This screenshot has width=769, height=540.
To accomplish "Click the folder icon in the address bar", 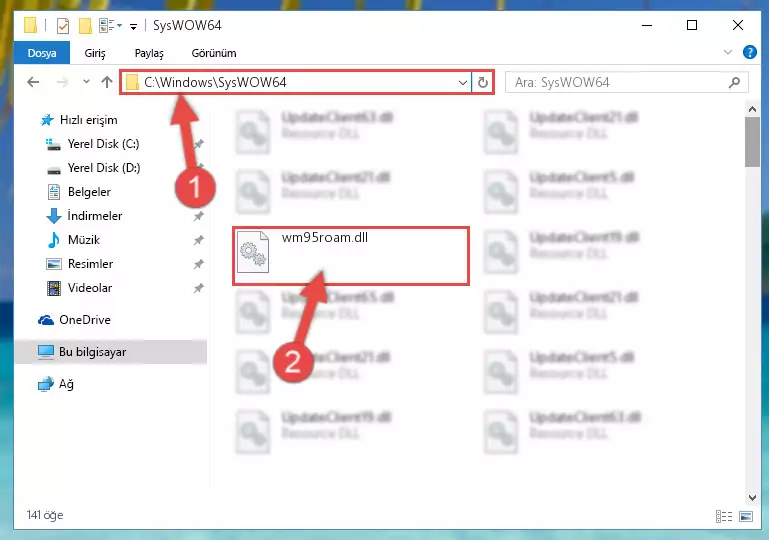I will click(132, 82).
